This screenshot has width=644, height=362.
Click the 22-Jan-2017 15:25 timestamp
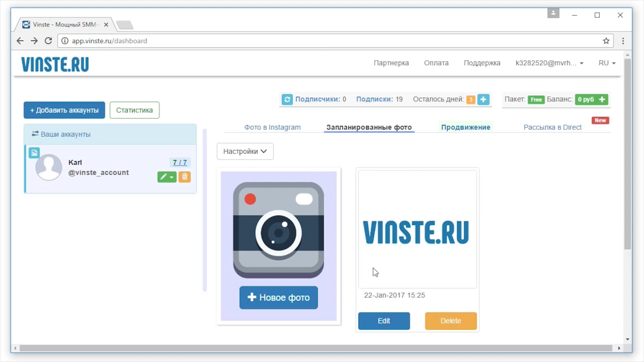coord(394,295)
